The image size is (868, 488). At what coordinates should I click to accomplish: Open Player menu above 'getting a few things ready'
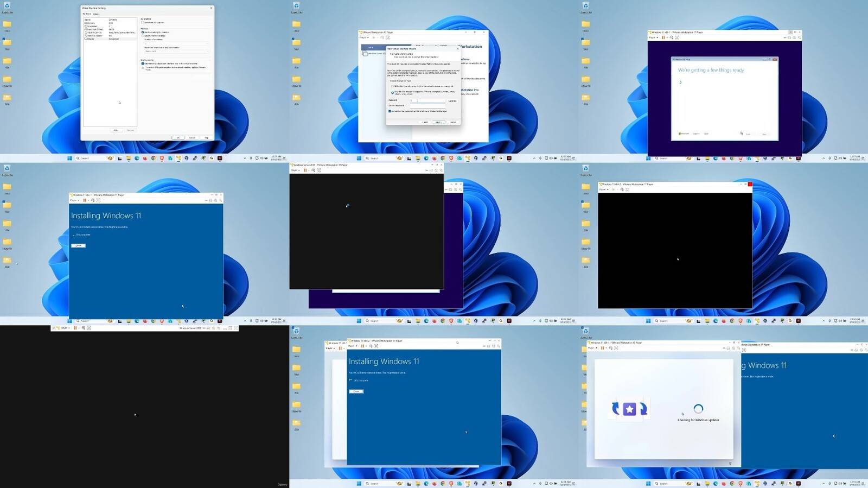tap(653, 37)
